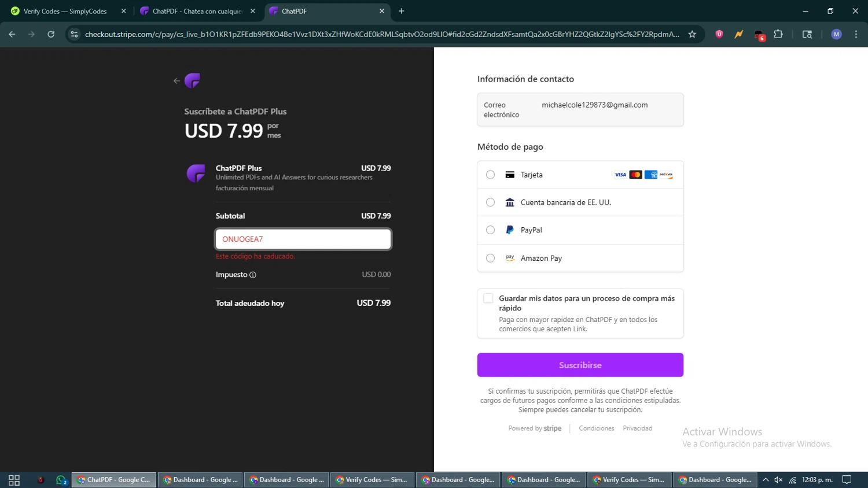The width and height of the screenshot is (868, 488).
Task: Click the Suscribirse button
Action: (580, 365)
